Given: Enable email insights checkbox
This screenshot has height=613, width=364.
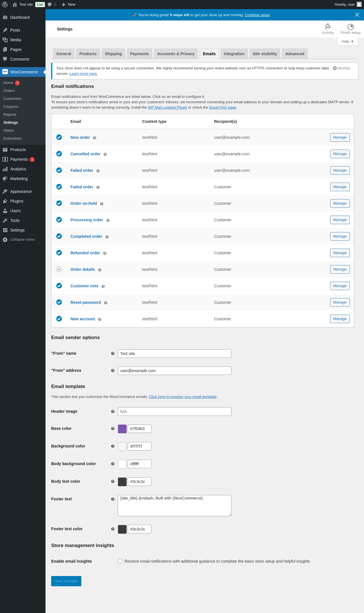Looking at the screenshot, I should point(120,561).
